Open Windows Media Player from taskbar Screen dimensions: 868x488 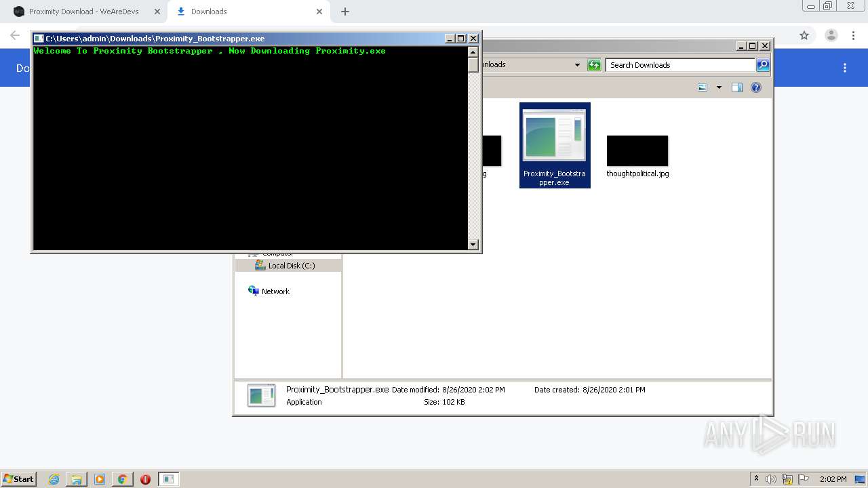100,479
